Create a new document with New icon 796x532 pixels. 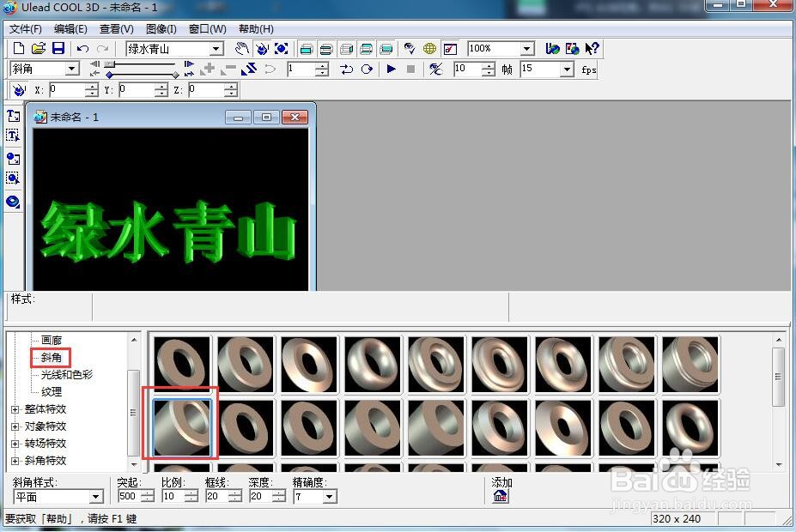click(19, 49)
